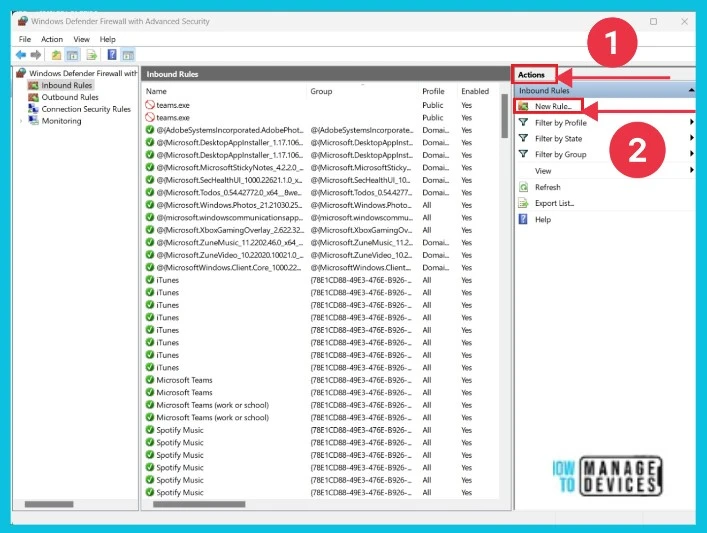The image size is (707, 533).
Task: Expand the Monitoring tree node
Action: click(21, 121)
